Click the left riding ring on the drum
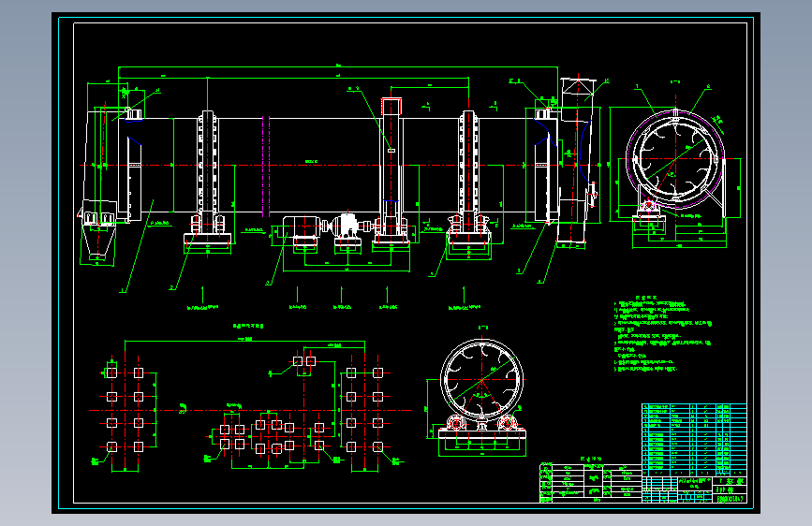The image size is (812, 526). [x=208, y=167]
